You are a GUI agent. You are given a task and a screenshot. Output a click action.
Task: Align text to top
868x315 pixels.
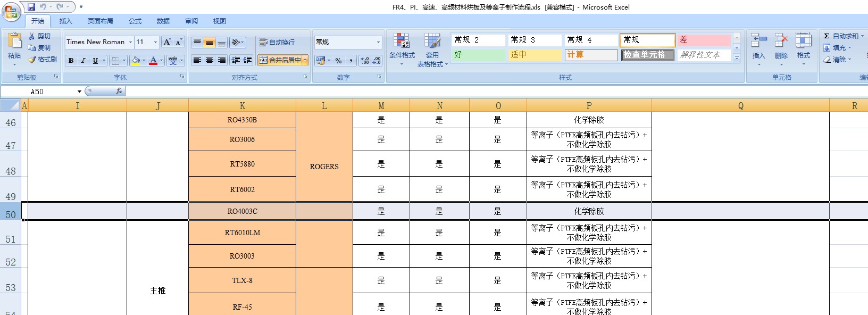point(197,42)
